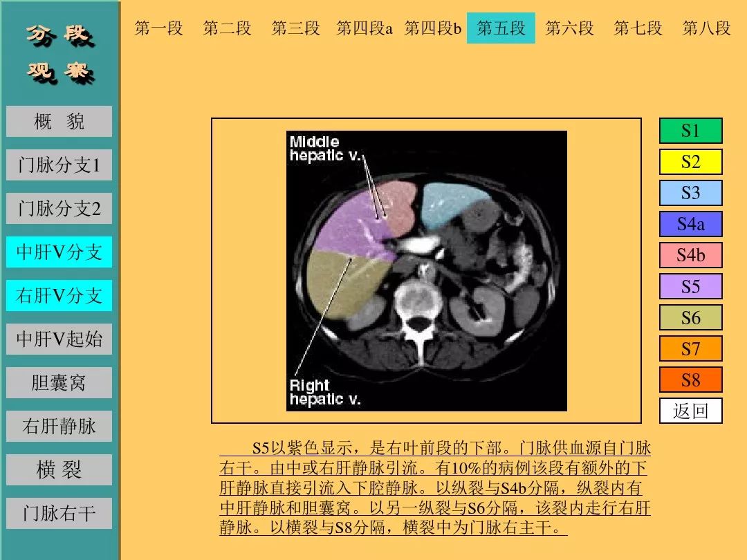
Task: Click the 门脉分支1 sidebar button
Action: click(59, 165)
